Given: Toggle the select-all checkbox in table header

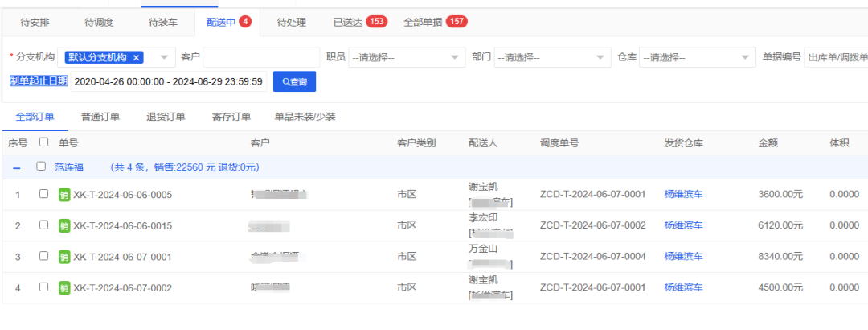Looking at the screenshot, I should pyautogui.click(x=43, y=142).
